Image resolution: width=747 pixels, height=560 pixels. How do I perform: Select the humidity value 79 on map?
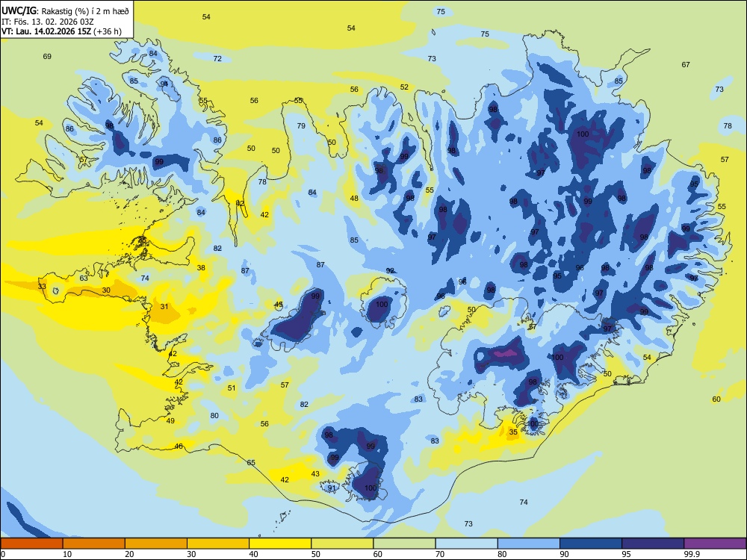pyautogui.click(x=301, y=125)
